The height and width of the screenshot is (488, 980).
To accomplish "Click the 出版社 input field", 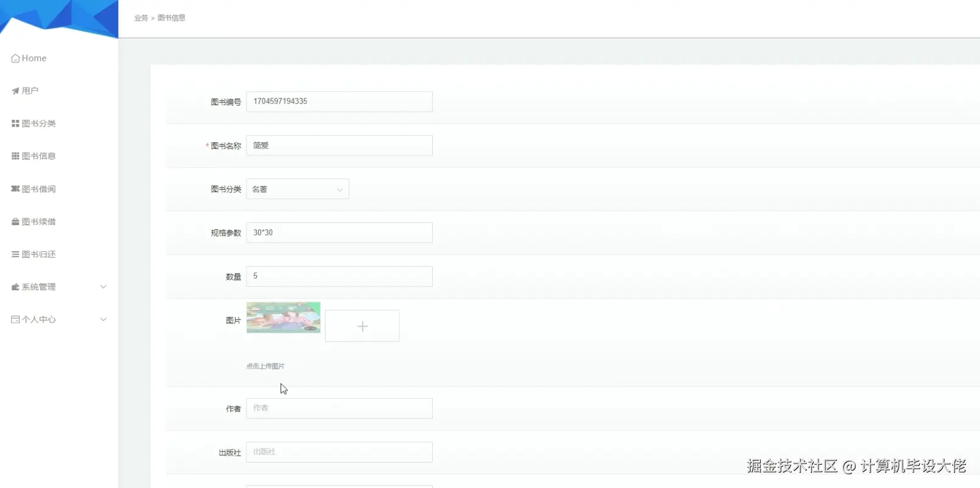I will coord(340,452).
